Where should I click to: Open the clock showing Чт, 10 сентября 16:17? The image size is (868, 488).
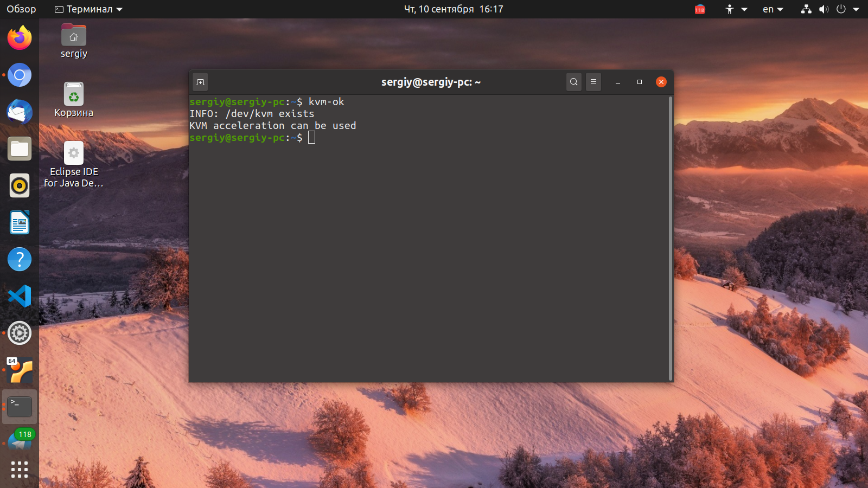(x=454, y=9)
